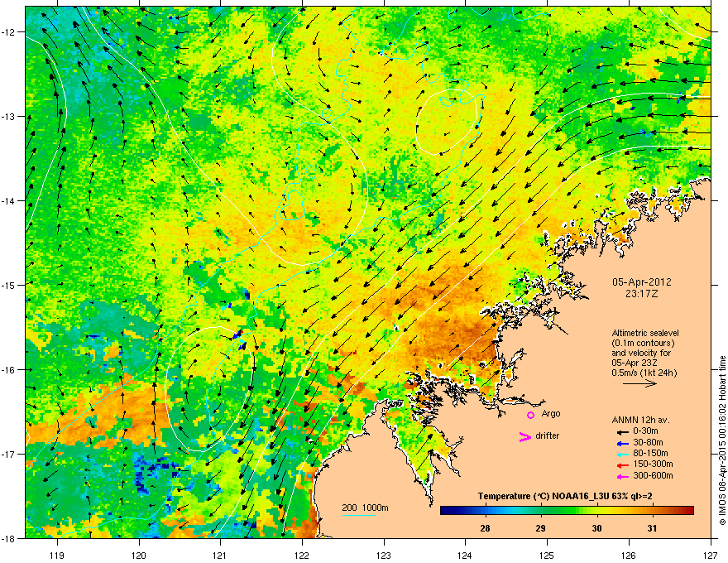Click the magenta 300-600m arrow in legend
The width and height of the screenshot is (728, 563).
(x=622, y=476)
